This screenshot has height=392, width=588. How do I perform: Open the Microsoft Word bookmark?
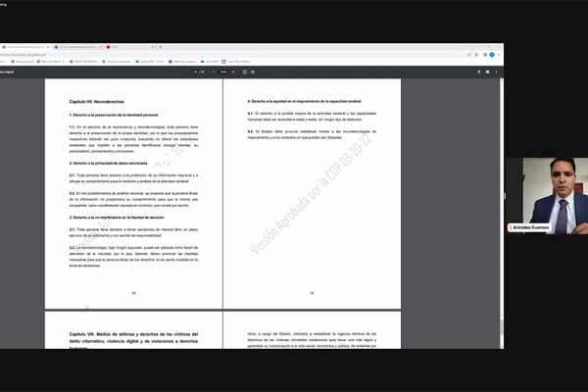pyautogui.click(x=51, y=62)
